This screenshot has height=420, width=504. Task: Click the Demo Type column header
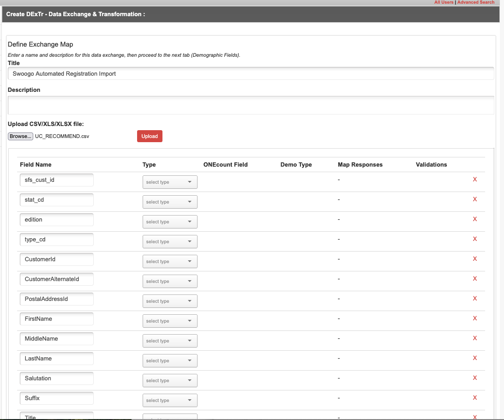pyautogui.click(x=296, y=164)
